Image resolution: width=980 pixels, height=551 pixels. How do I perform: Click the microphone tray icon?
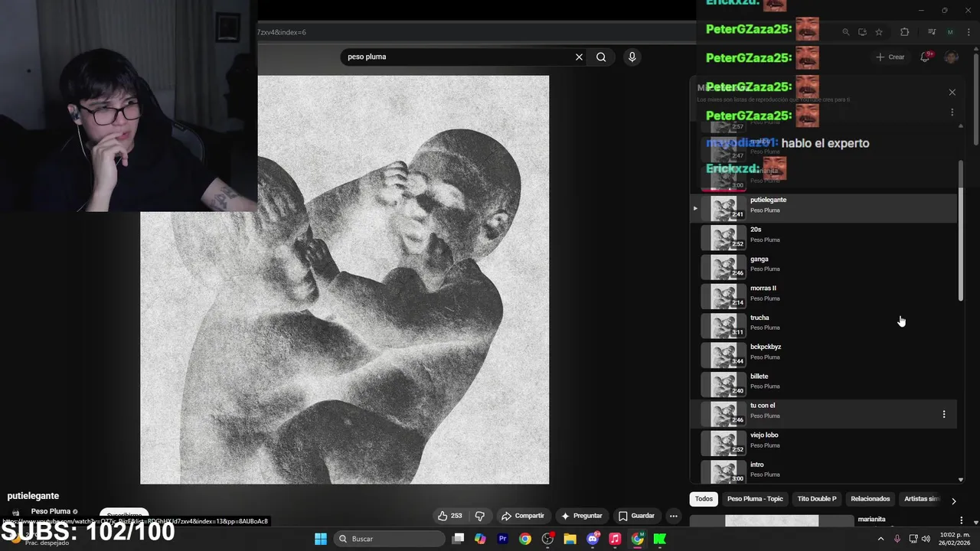coord(897,539)
